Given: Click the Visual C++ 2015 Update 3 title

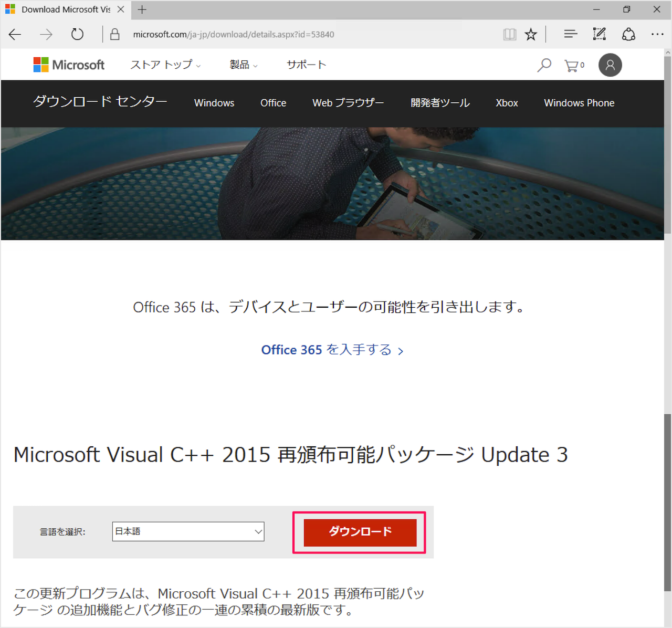Looking at the screenshot, I should point(290,455).
